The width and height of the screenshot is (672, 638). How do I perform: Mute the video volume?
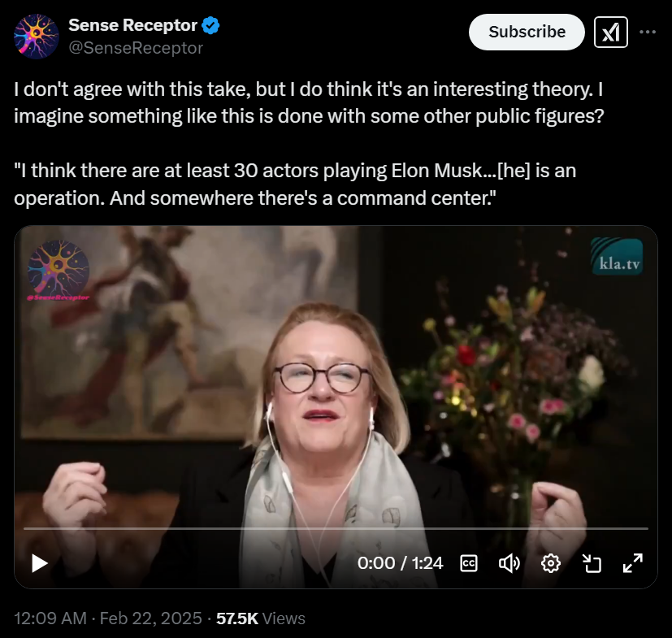(x=509, y=563)
